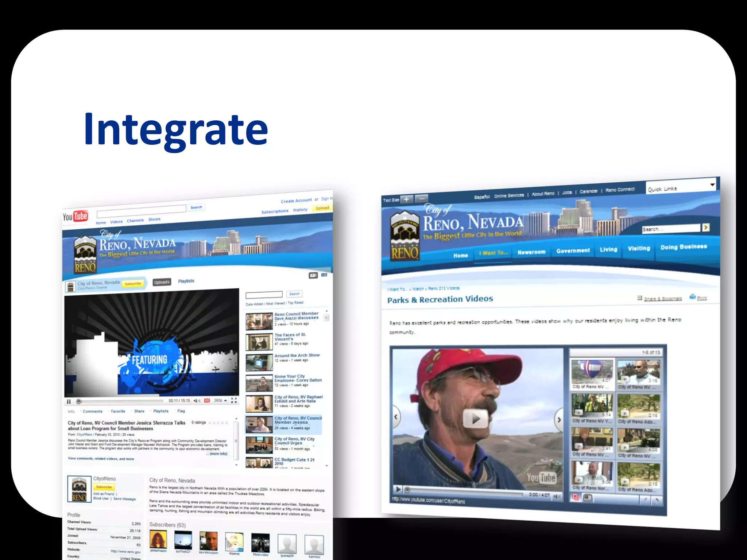Click the Reno search go arrow
The image size is (747, 560).
(706, 227)
